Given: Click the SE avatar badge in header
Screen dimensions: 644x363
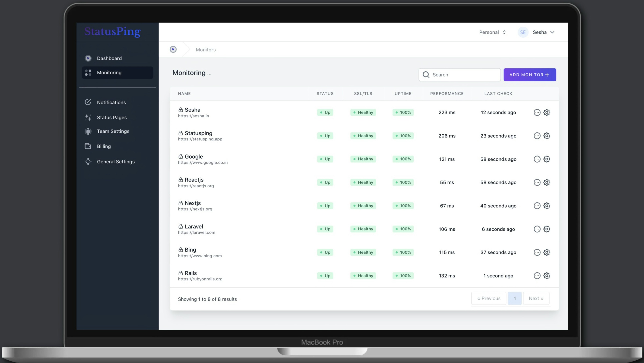Looking at the screenshot, I should (523, 32).
